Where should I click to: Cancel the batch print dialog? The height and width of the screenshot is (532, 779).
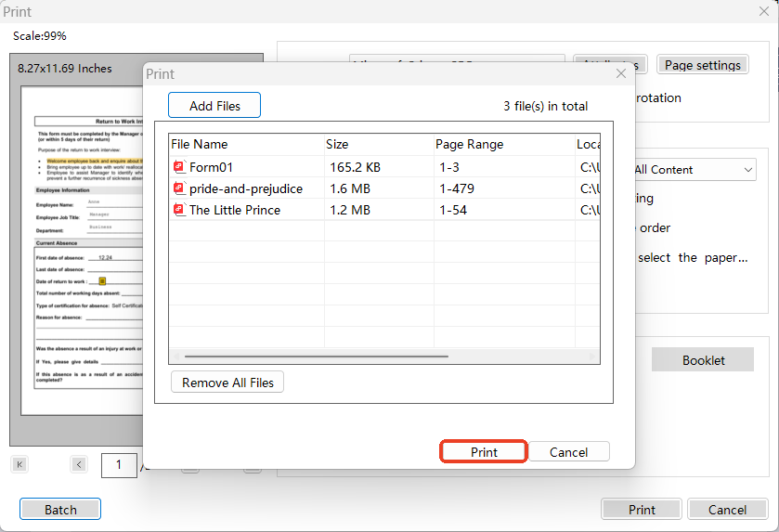tap(568, 451)
